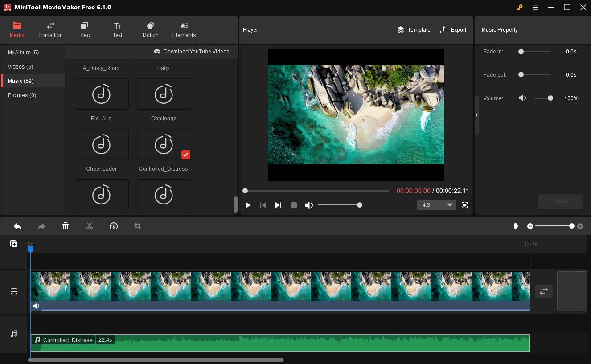Viewport: 591px width, 364px height.
Task: Enter full screen preview mode
Action: (x=464, y=205)
